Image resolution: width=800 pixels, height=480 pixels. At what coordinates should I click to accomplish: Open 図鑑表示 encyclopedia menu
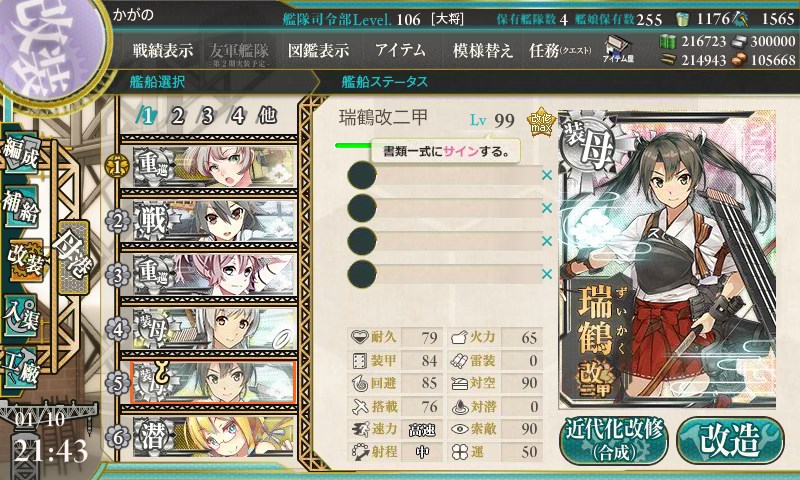[318, 50]
